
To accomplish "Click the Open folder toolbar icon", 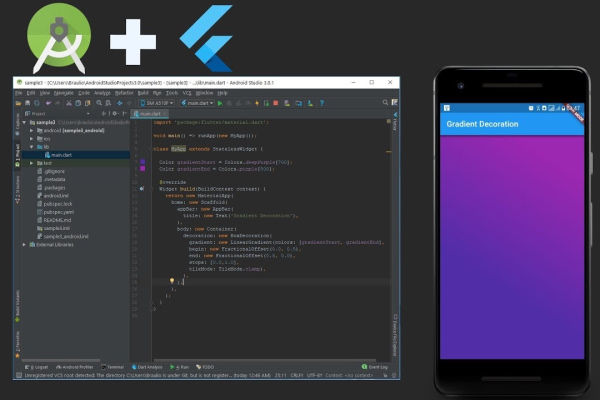I will (x=18, y=103).
